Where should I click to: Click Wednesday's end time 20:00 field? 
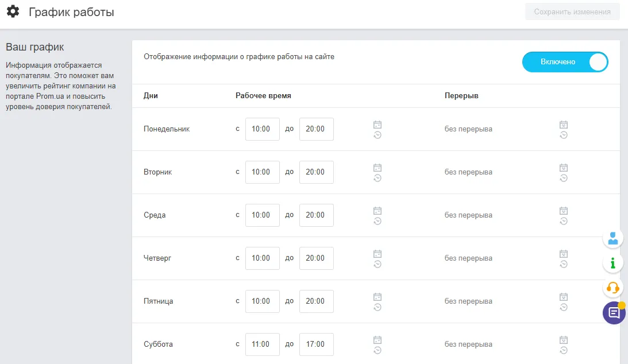point(317,215)
